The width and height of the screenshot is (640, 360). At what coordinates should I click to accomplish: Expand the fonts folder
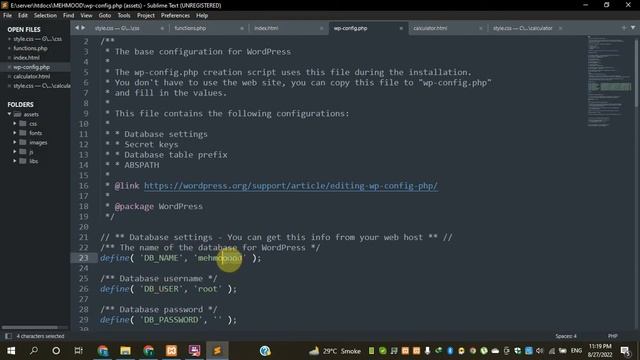coord(15,133)
